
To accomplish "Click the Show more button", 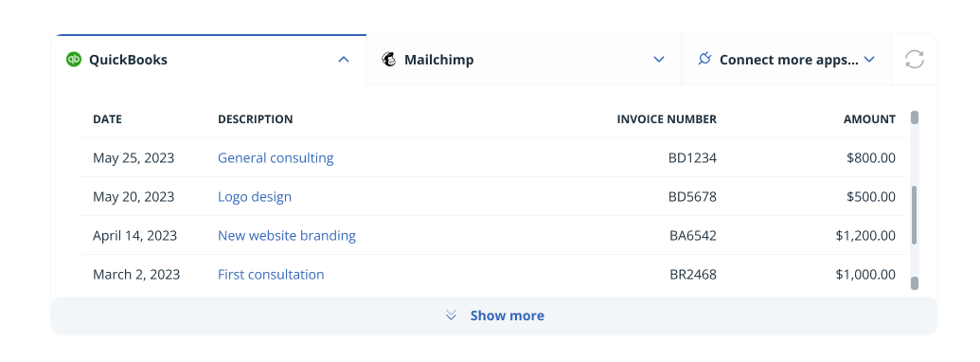I will pyautogui.click(x=493, y=316).
